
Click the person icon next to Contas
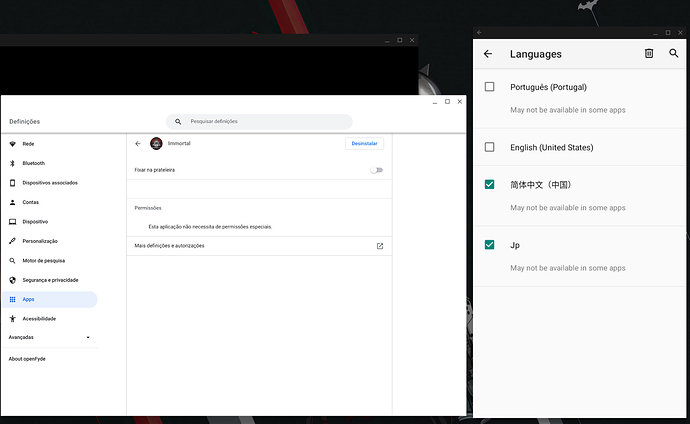click(x=12, y=202)
